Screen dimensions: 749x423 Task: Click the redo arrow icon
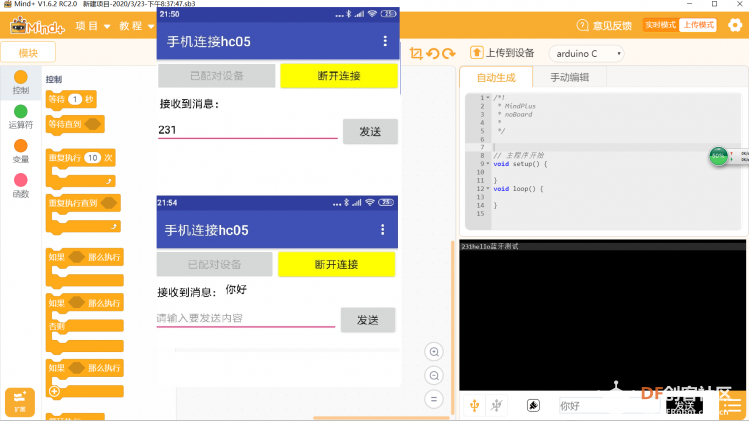pyautogui.click(x=449, y=53)
